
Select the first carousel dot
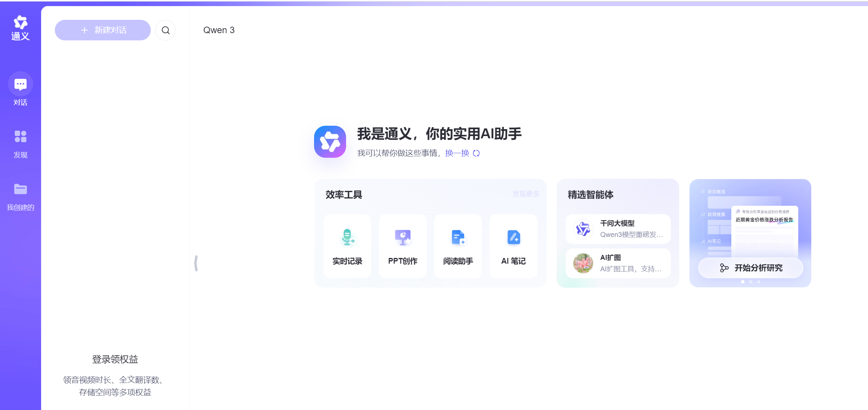click(x=743, y=282)
